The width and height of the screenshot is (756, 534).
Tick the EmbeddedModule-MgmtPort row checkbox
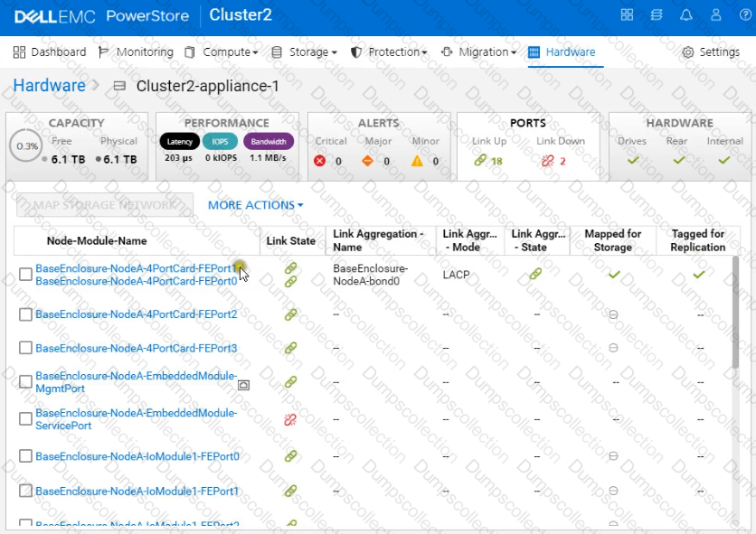click(25, 382)
